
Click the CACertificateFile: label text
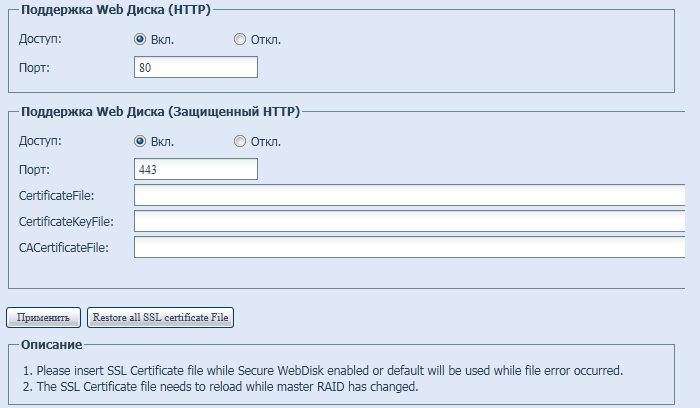point(63,247)
